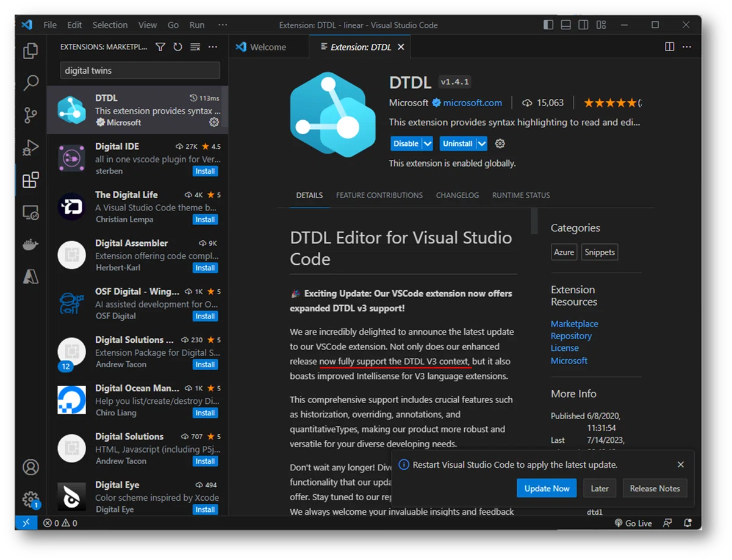Viewport: 732px width, 560px height.
Task: Select the Azure category tag
Action: (564, 252)
